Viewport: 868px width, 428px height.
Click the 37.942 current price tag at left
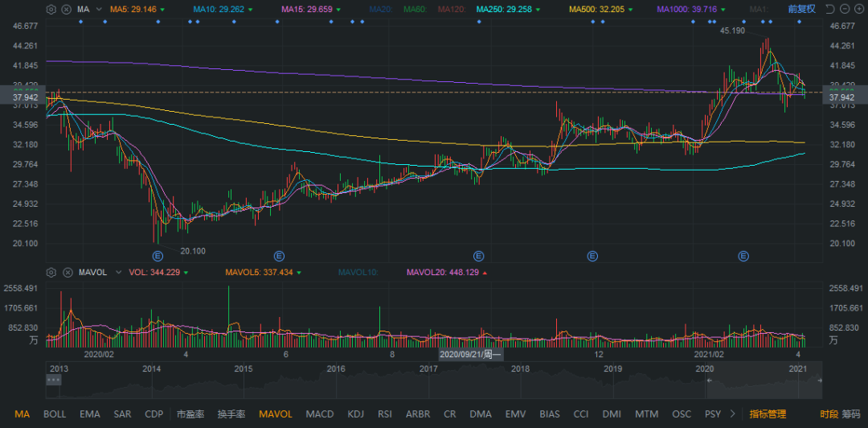pos(23,97)
